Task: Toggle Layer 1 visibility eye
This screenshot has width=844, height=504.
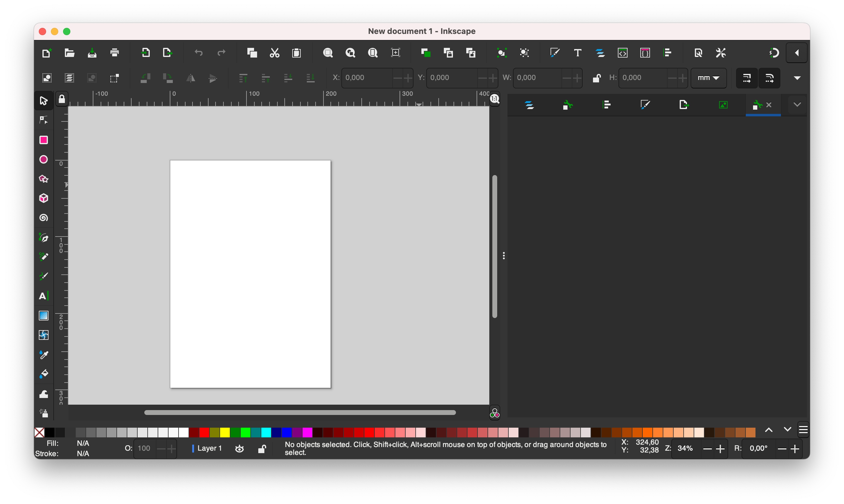Action: point(239,449)
